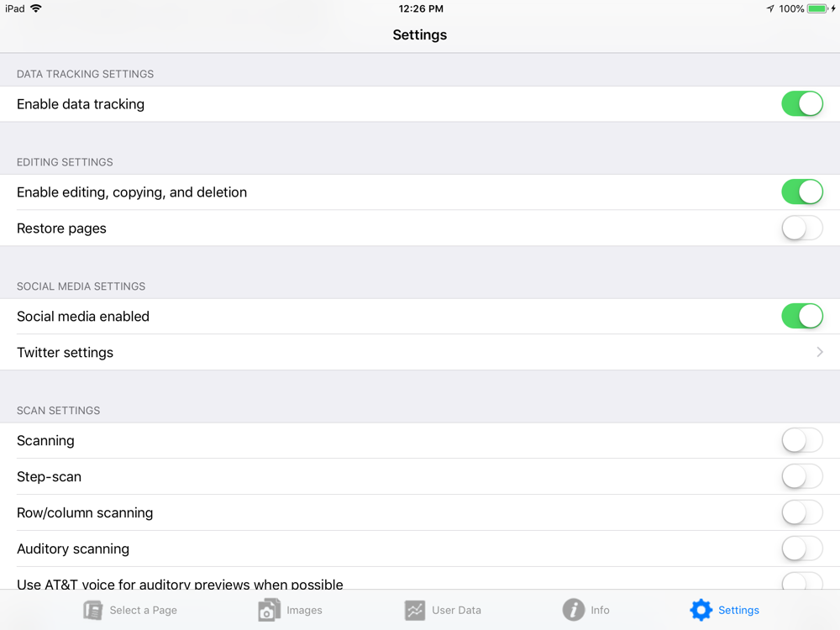Turn off editing, copying, and deletion
Screen dimensions: 840x630
tap(802, 192)
